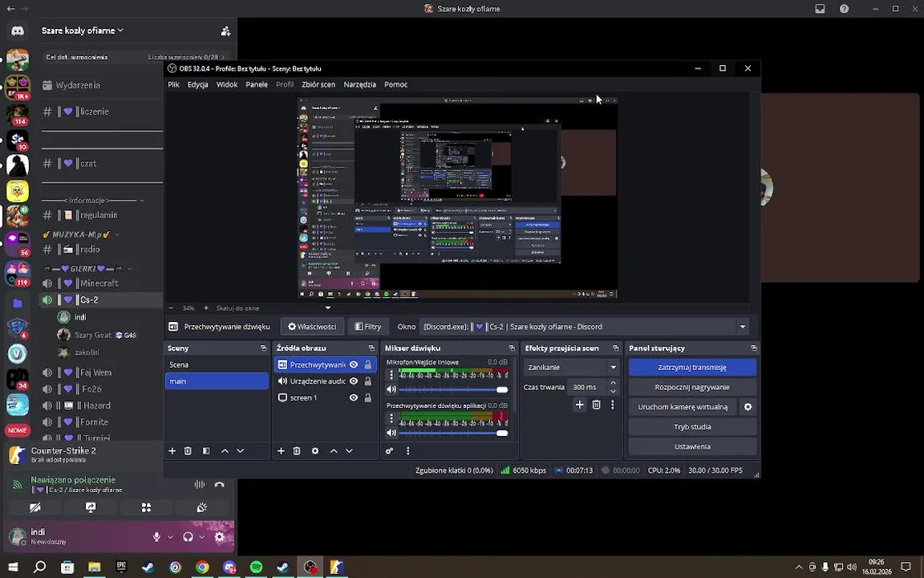Move scene up in Sceny panel
The image size is (924, 578).
pyautogui.click(x=225, y=450)
